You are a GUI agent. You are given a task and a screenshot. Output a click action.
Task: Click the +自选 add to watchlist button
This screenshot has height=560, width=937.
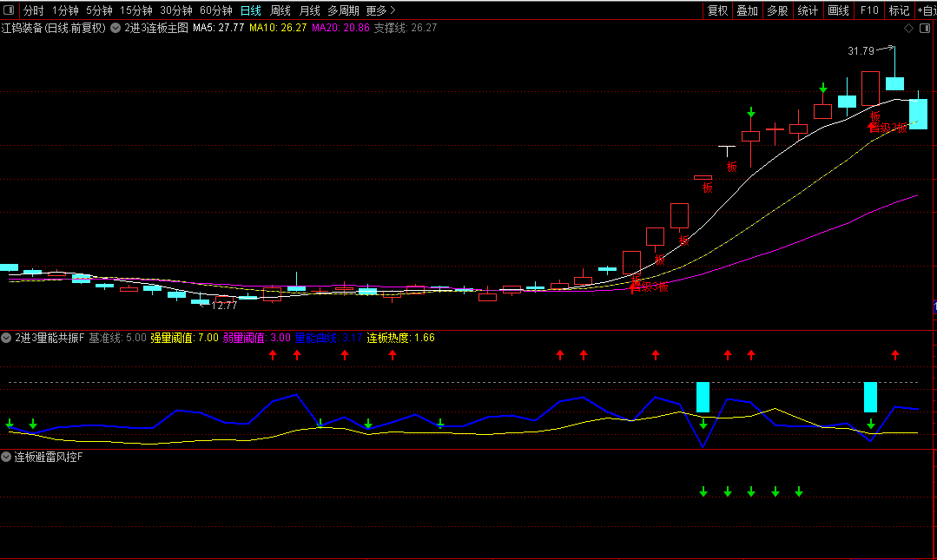(x=927, y=10)
